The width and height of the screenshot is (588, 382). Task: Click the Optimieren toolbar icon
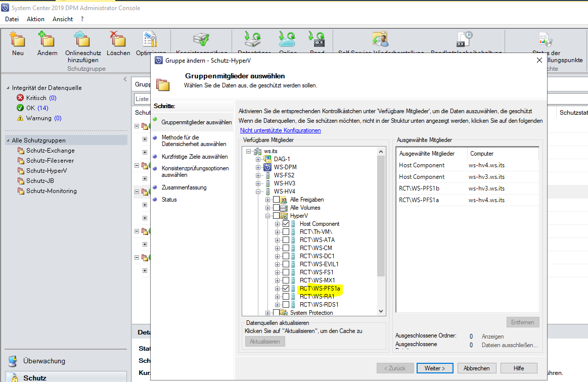[150, 39]
